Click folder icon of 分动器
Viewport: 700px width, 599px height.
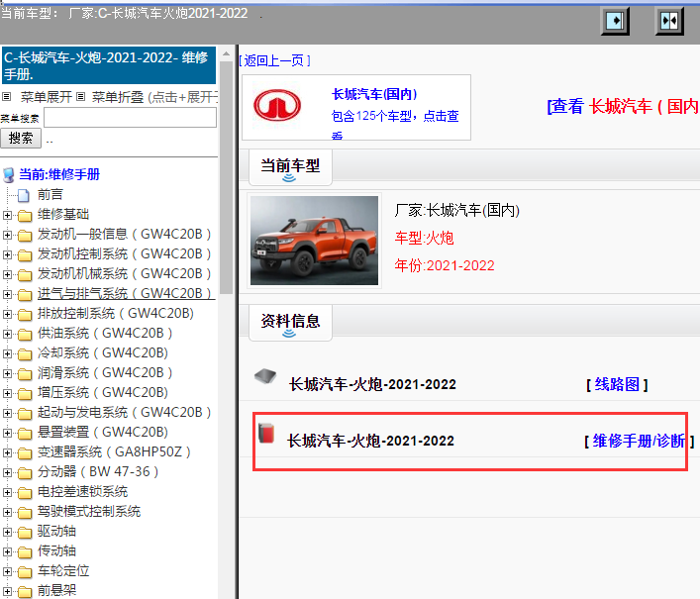point(25,472)
